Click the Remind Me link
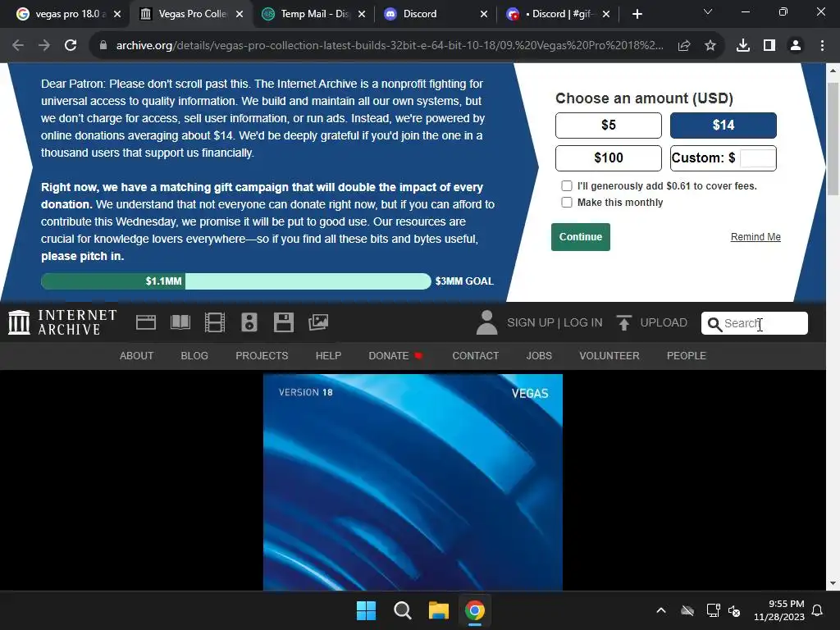The width and height of the screenshot is (840, 630). [x=756, y=237]
